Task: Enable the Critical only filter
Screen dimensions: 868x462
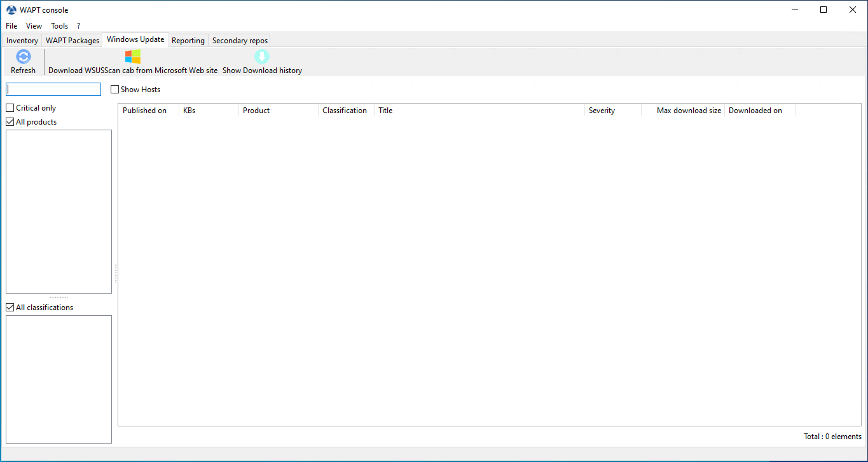Action: [x=10, y=107]
